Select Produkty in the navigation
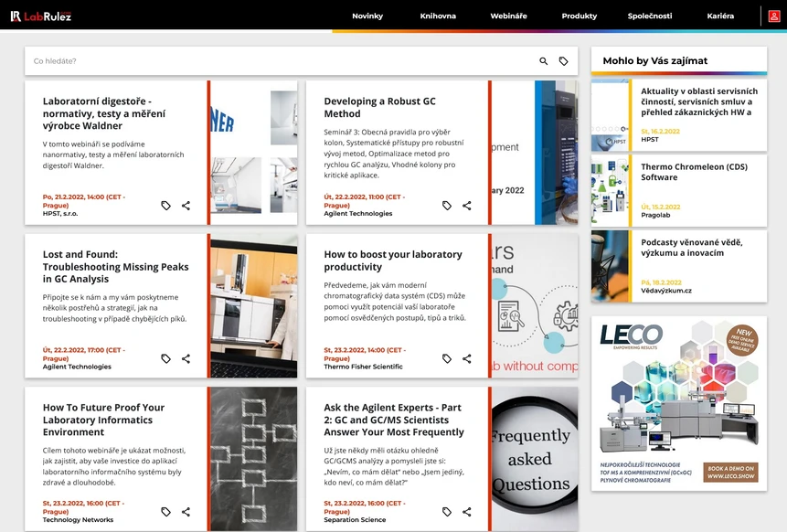Viewport: 787px width, 532px height. pos(580,16)
